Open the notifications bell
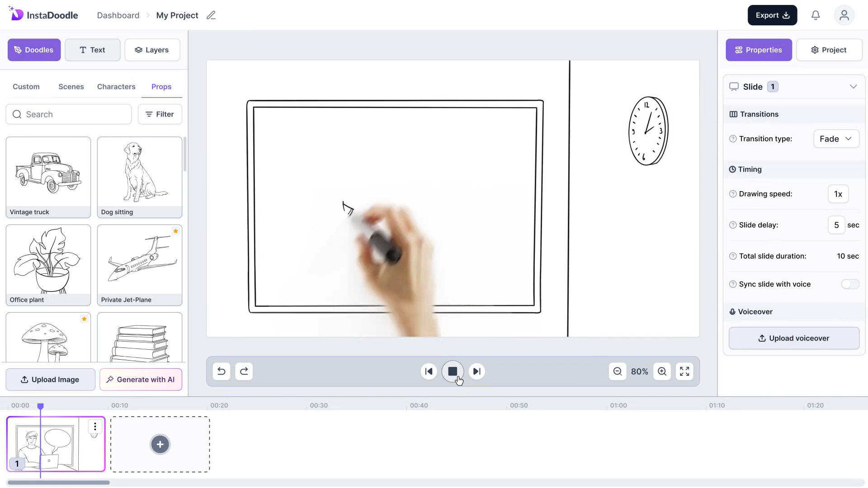Image resolution: width=868 pixels, height=488 pixels. [x=816, y=15]
